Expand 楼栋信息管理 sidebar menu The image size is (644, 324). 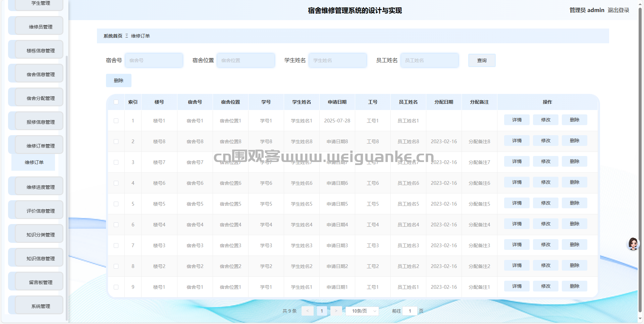tap(36, 49)
